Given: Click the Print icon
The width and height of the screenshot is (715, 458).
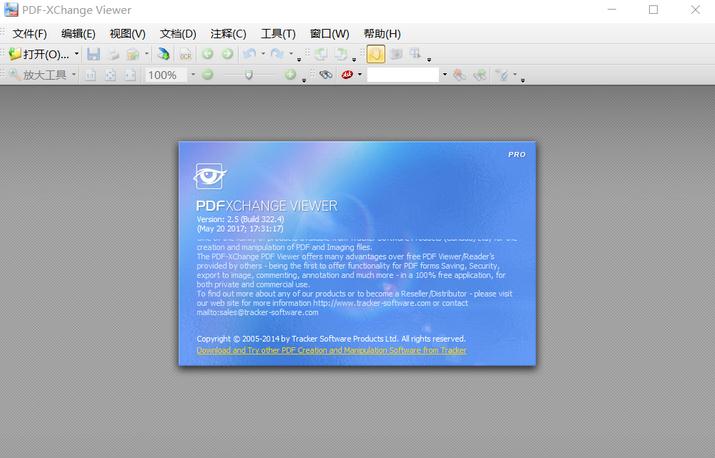Looking at the screenshot, I should point(114,54).
